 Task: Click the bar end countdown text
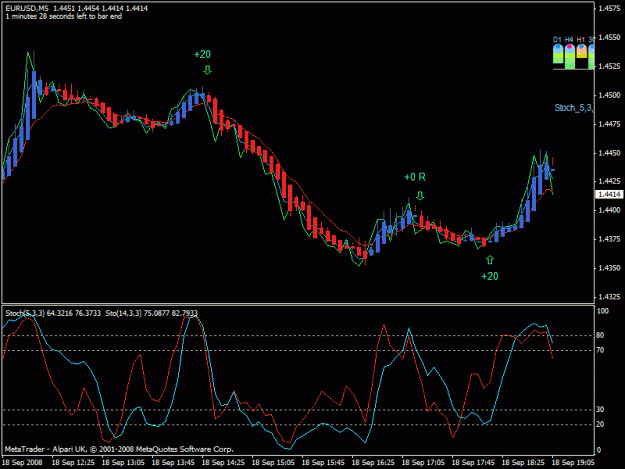[x=64, y=17]
